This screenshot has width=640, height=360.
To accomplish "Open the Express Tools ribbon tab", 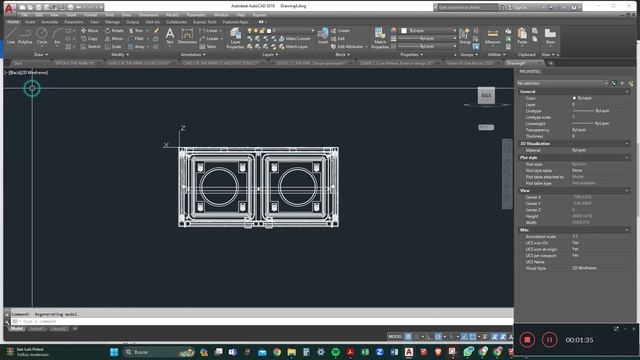I will (x=204, y=22).
